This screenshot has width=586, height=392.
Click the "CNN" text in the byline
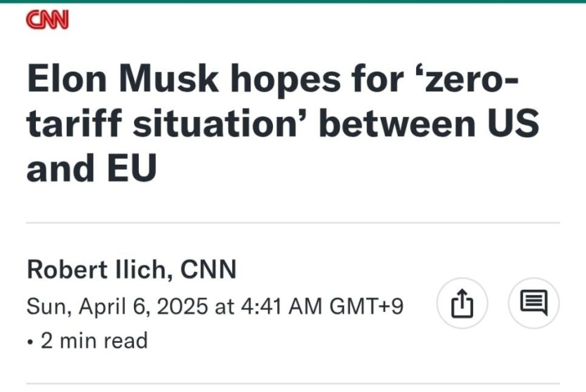[x=208, y=269]
